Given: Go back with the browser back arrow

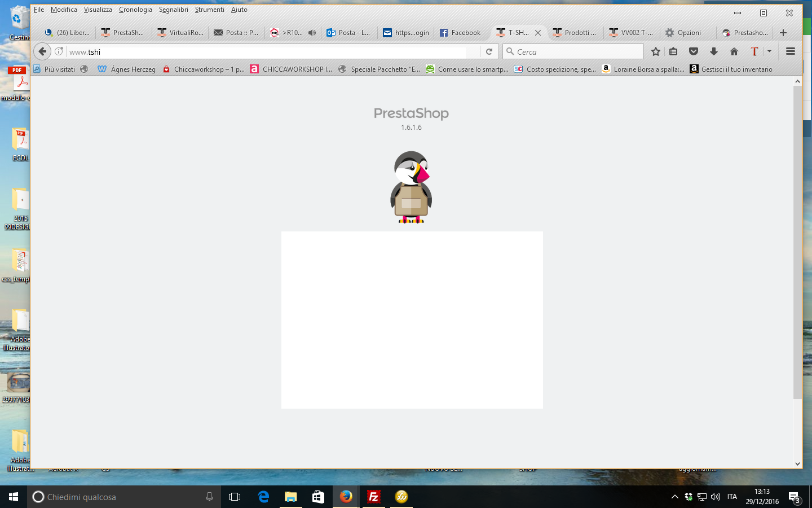Looking at the screenshot, I should click(42, 51).
